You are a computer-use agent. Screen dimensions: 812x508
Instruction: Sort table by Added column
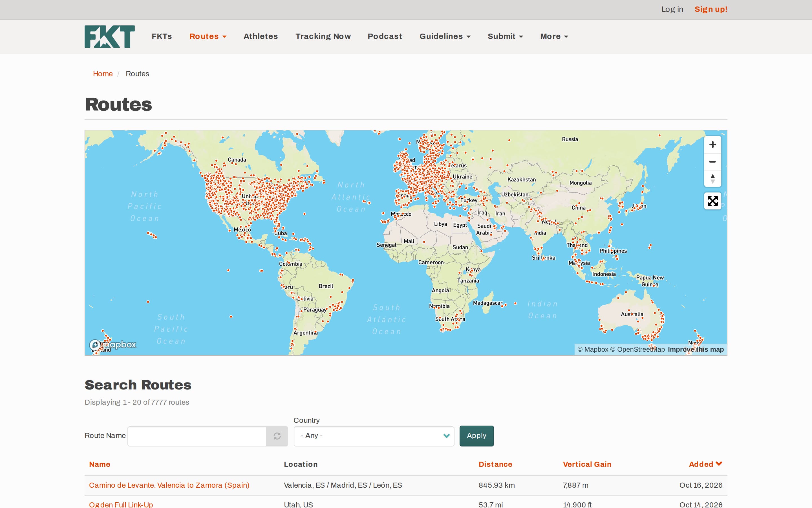pyautogui.click(x=705, y=464)
